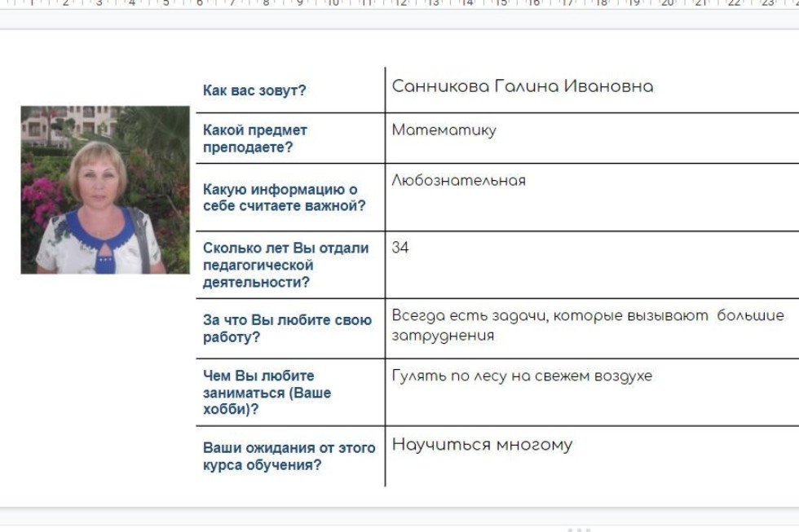Click the "Какую информацию о себе считаете важной?" cell
Image resolution: width=799 pixels, height=532 pixels.
point(284,198)
